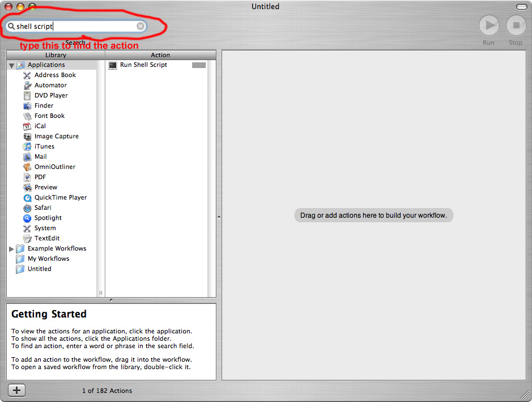The height and width of the screenshot is (402, 532).
Task: Click the Run Shell Script terminal icon
Action: coord(113,65)
